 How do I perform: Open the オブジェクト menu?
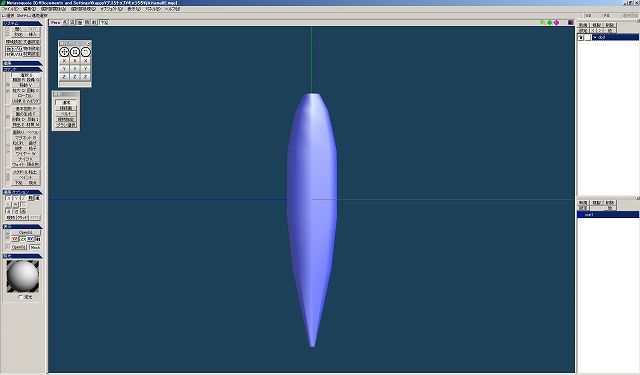[111, 9]
